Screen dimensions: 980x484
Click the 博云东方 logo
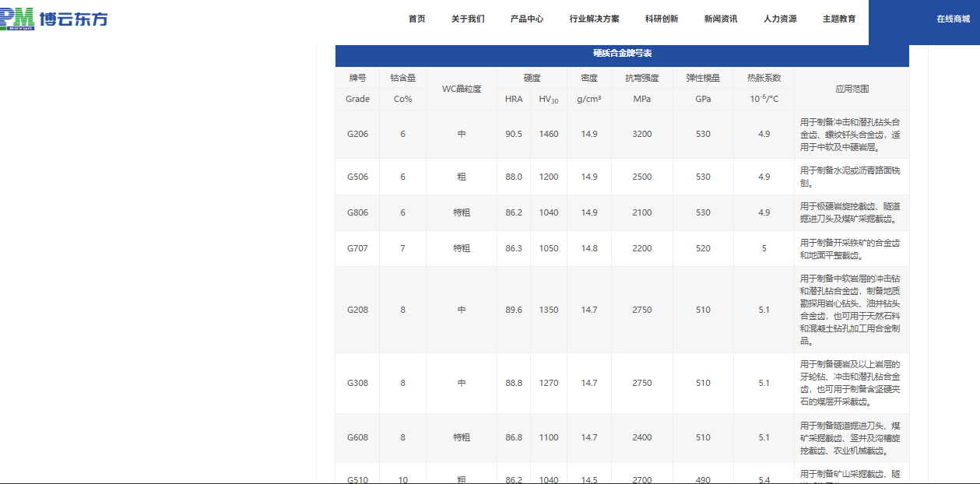54,19
